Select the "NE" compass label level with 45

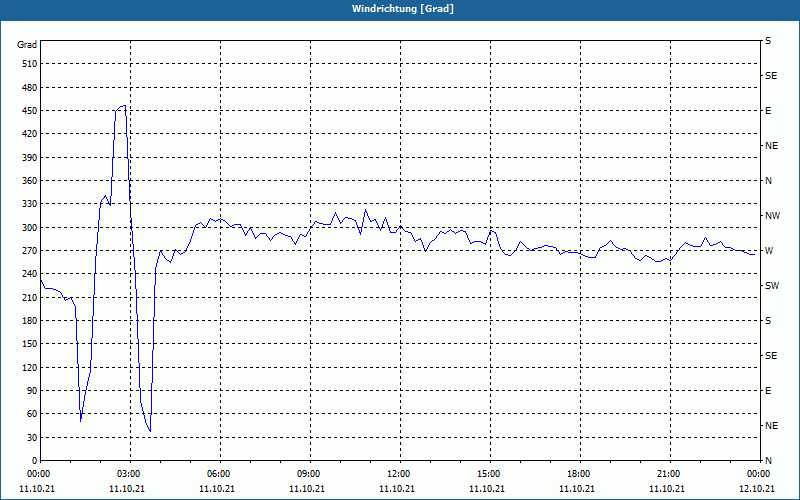tap(771, 426)
